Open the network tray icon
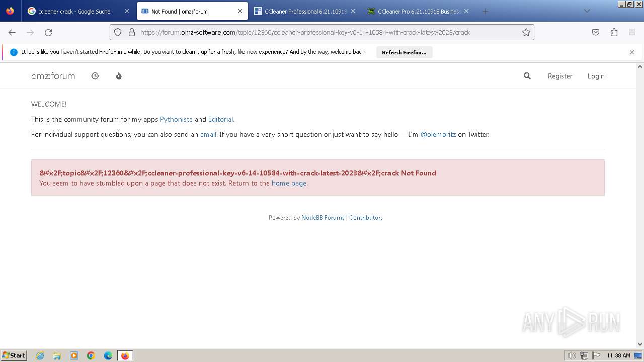Image resolution: width=644 pixels, height=362 pixels. point(584,355)
